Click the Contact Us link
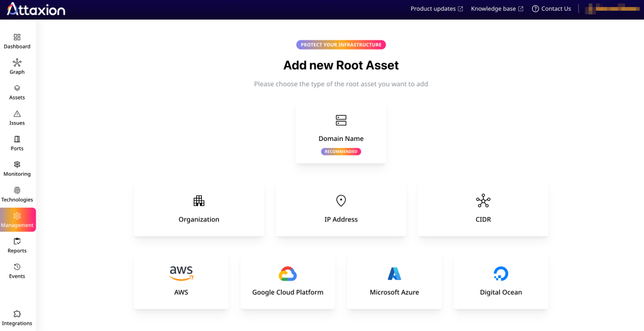 coord(556,9)
